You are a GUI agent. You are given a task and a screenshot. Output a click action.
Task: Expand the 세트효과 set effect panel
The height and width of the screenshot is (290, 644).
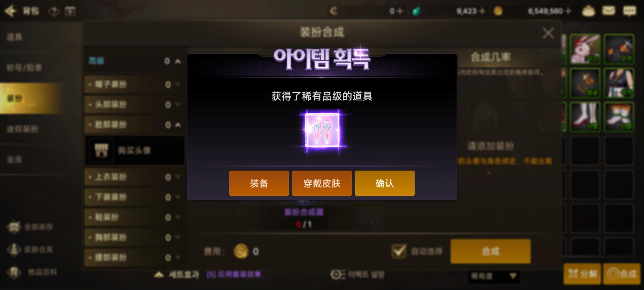click(x=159, y=275)
